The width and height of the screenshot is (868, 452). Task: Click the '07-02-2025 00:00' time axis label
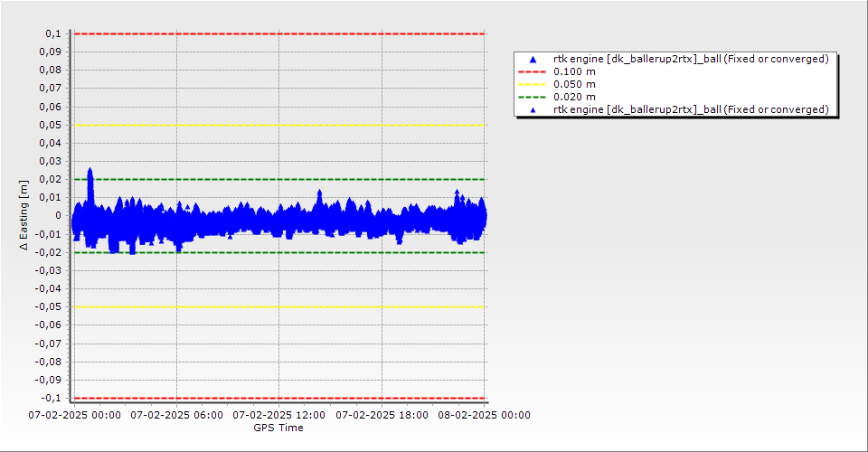(75, 415)
